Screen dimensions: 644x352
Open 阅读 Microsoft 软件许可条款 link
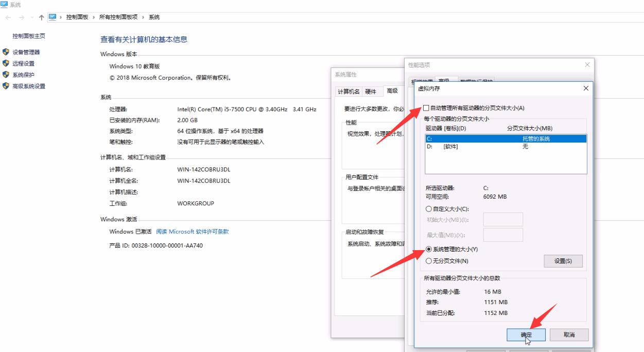coord(192,232)
